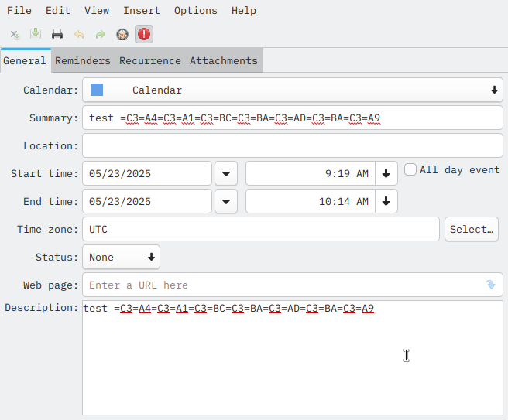Viewport: 508px width, 420px height.
Task: Click into the Location text field
Action: [293, 145]
